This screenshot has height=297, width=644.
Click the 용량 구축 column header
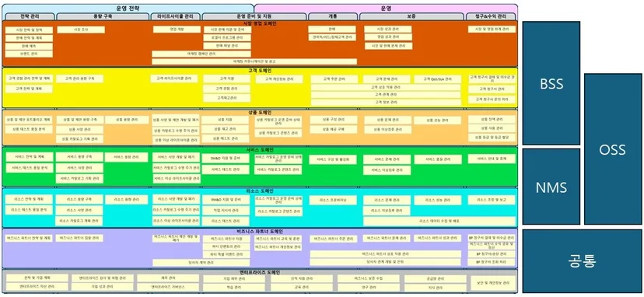pos(103,16)
